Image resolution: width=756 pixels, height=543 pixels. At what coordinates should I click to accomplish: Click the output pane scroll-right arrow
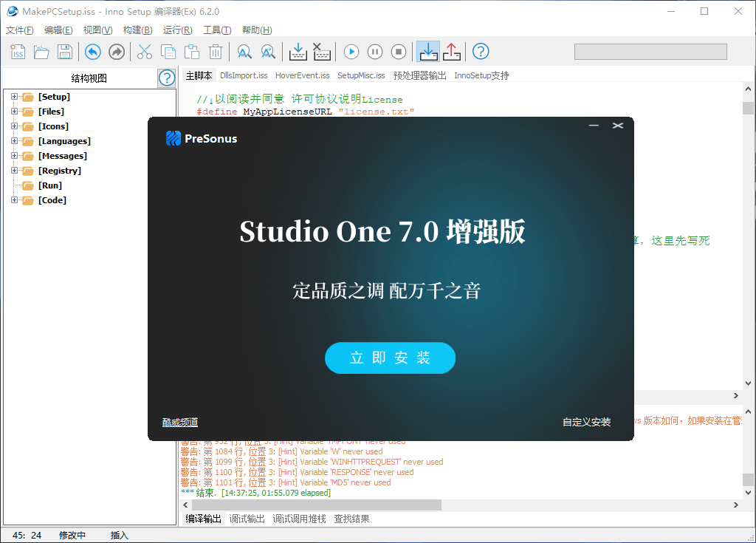(736, 505)
